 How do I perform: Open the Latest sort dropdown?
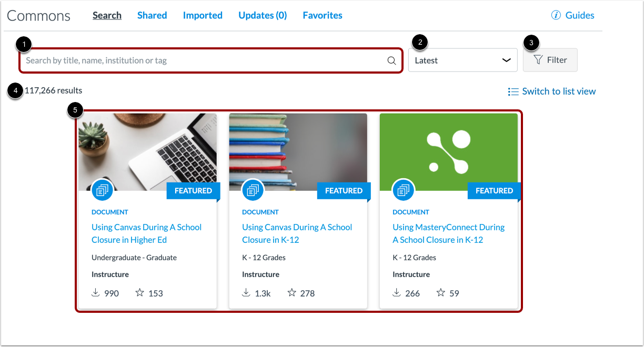[x=462, y=59]
